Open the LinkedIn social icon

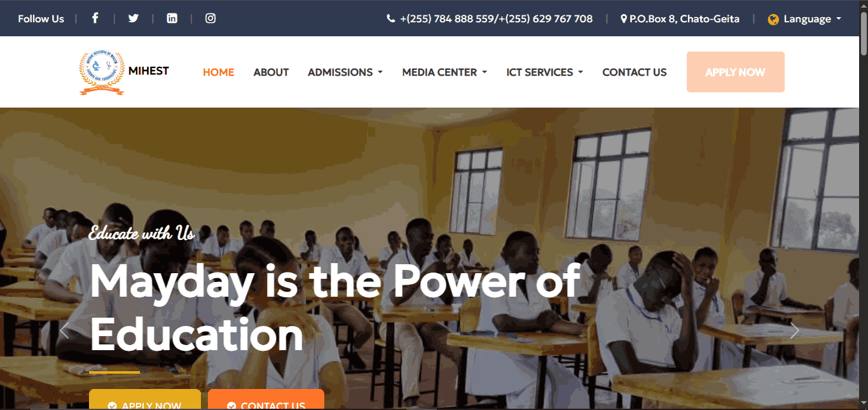(172, 18)
